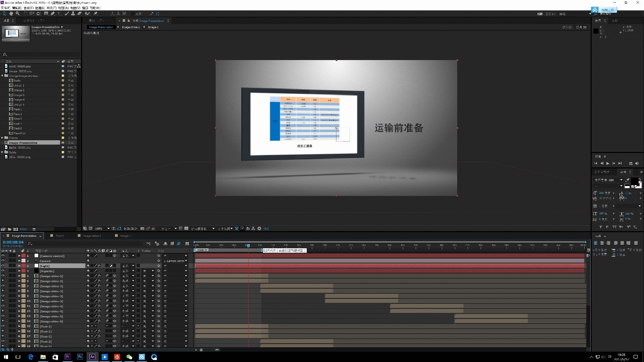This screenshot has height=362, width=644.
Task: Click the Image-1 breadcrumb in viewer
Action: [x=153, y=27]
